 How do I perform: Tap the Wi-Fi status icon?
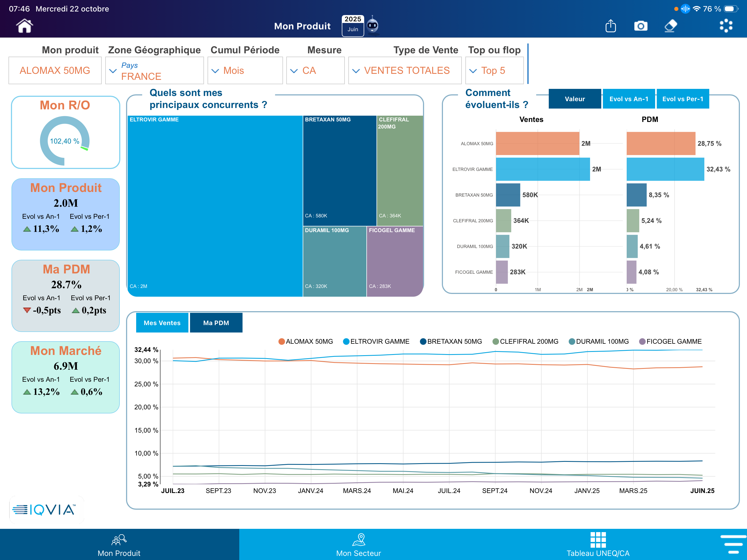[696, 9]
